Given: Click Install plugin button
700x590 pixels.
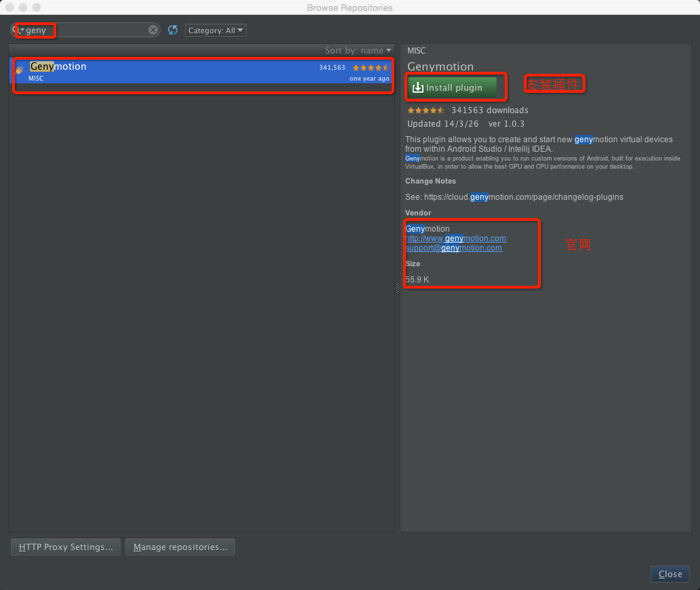Looking at the screenshot, I should click(452, 87).
